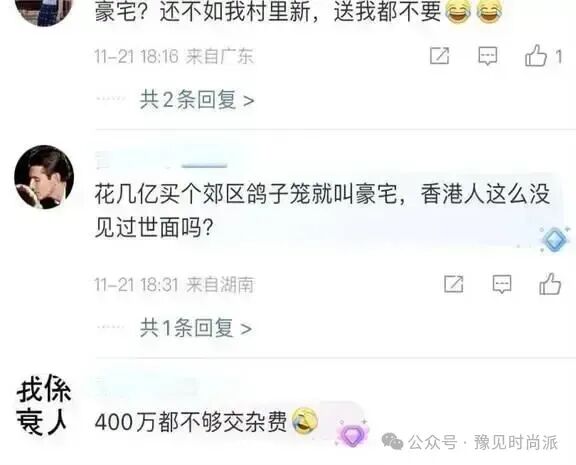Tap the blue diamond badge icon

[554, 239]
